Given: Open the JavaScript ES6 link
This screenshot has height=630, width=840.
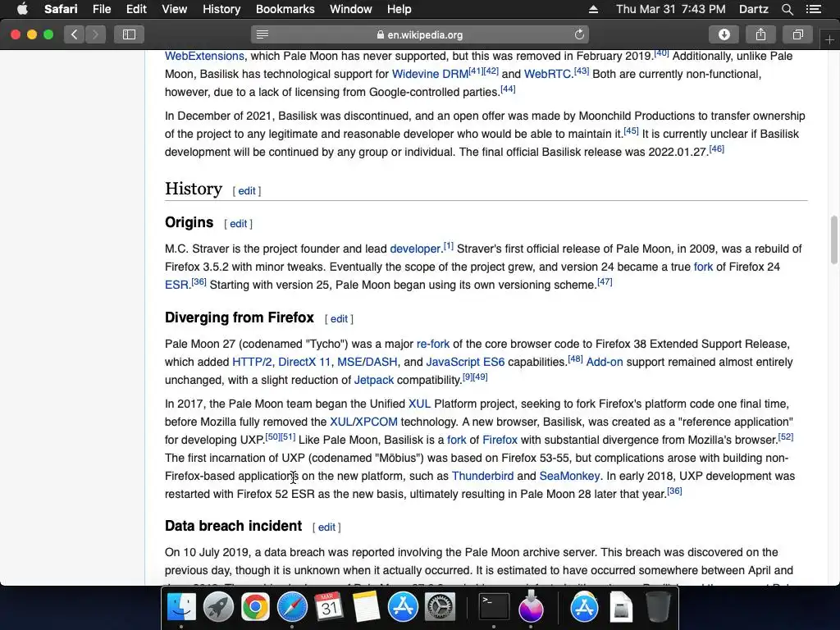Looking at the screenshot, I should pyautogui.click(x=465, y=362).
